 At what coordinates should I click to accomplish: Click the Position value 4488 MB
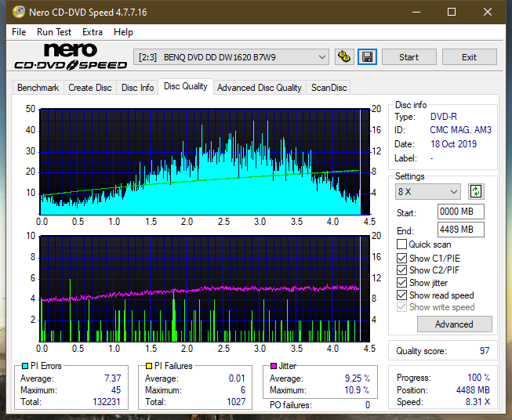point(473,390)
